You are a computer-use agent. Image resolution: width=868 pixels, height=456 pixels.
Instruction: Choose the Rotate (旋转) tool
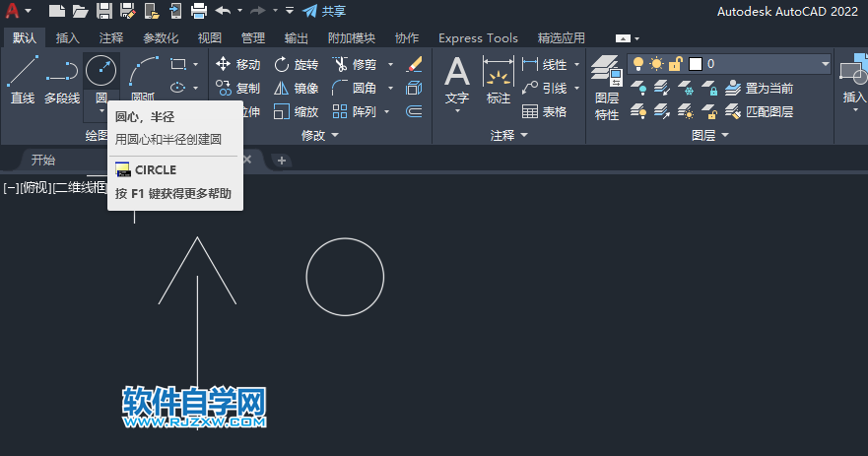(x=297, y=64)
